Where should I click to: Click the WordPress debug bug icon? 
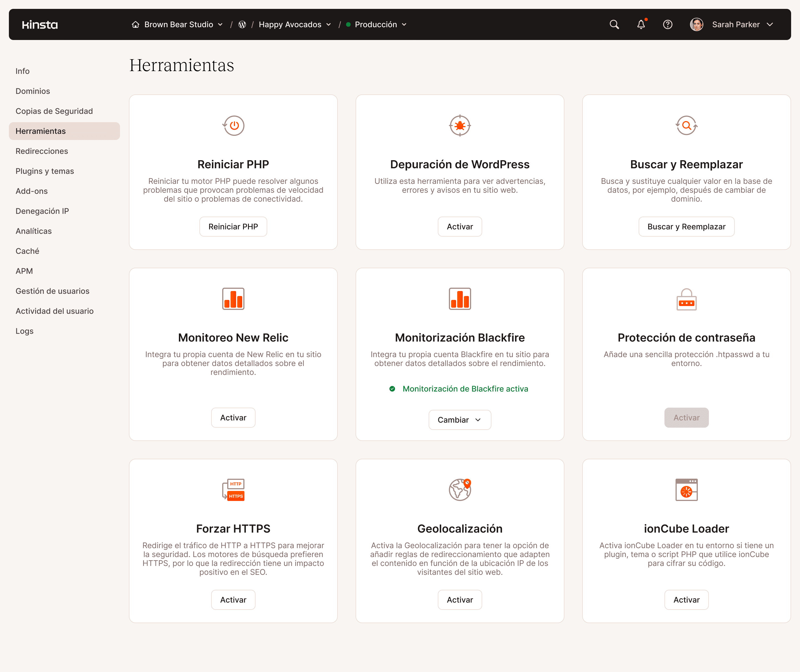tap(460, 126)
